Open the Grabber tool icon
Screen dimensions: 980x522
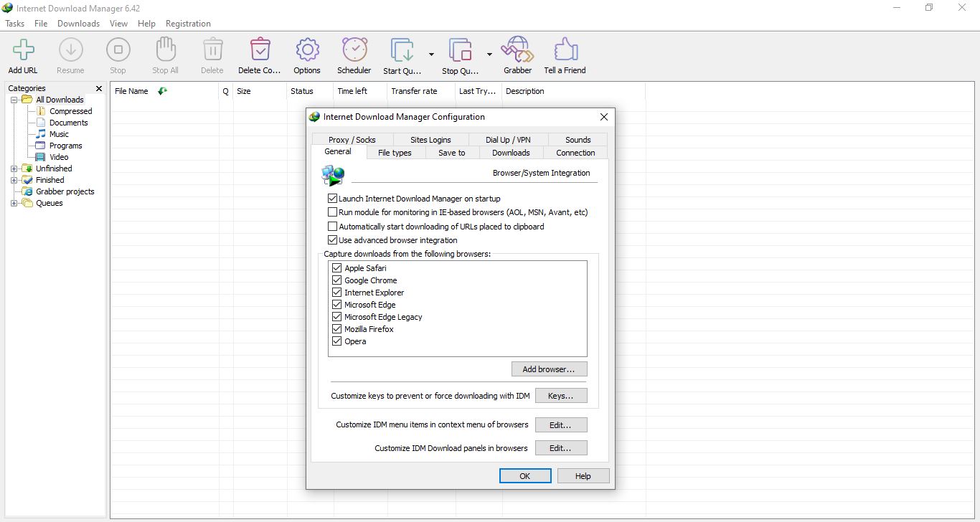[x=517, y=50]
